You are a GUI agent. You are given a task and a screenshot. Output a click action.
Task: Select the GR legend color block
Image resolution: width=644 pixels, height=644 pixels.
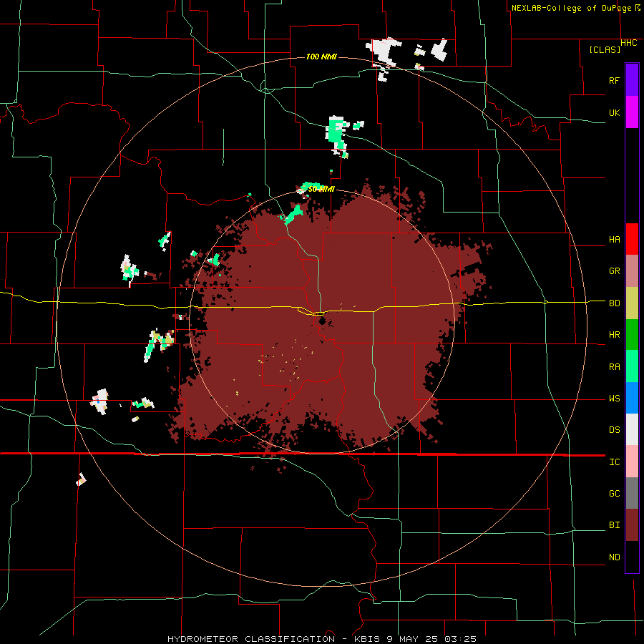(x=632, y=271)
